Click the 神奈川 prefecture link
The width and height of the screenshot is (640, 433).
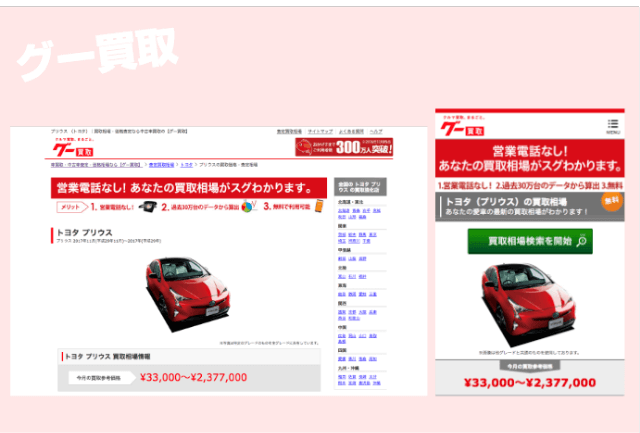353,241
